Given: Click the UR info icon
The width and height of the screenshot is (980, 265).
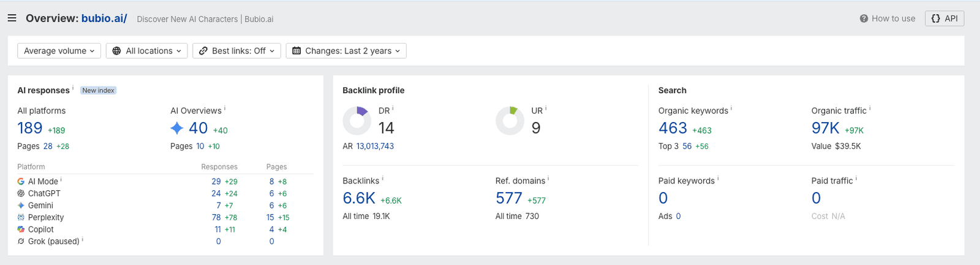Looking at the screenshot, I should [546, 109].
